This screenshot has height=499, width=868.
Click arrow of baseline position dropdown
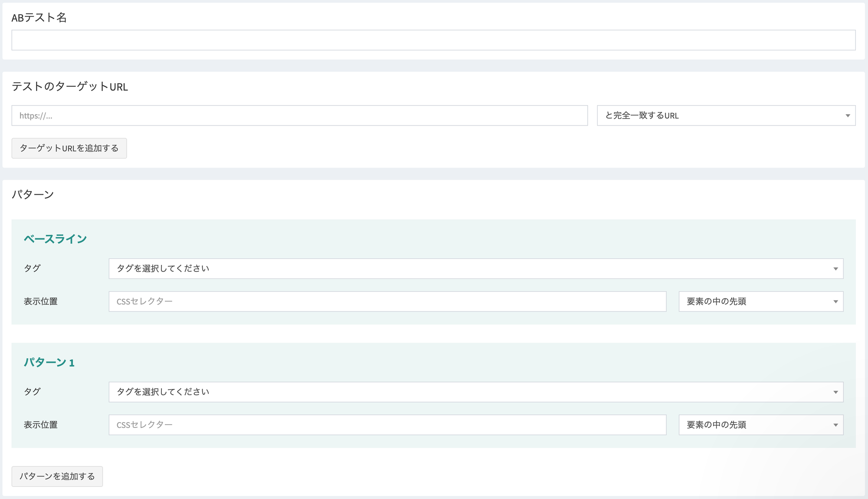pos(835,302)
